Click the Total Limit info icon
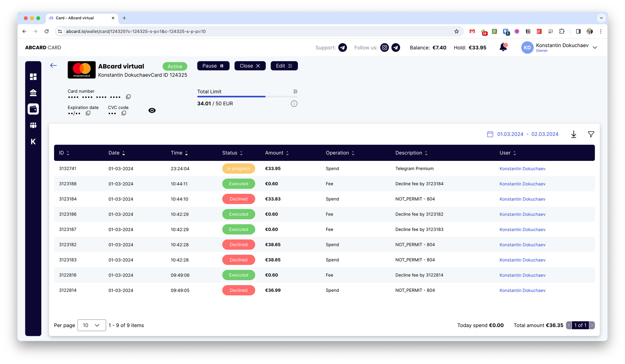The width and height of the screenshot is (625, 364). coord(294,104)
